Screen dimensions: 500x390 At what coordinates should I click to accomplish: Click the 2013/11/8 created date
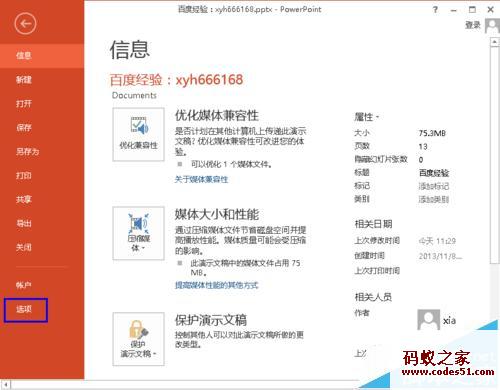[440, 256]
